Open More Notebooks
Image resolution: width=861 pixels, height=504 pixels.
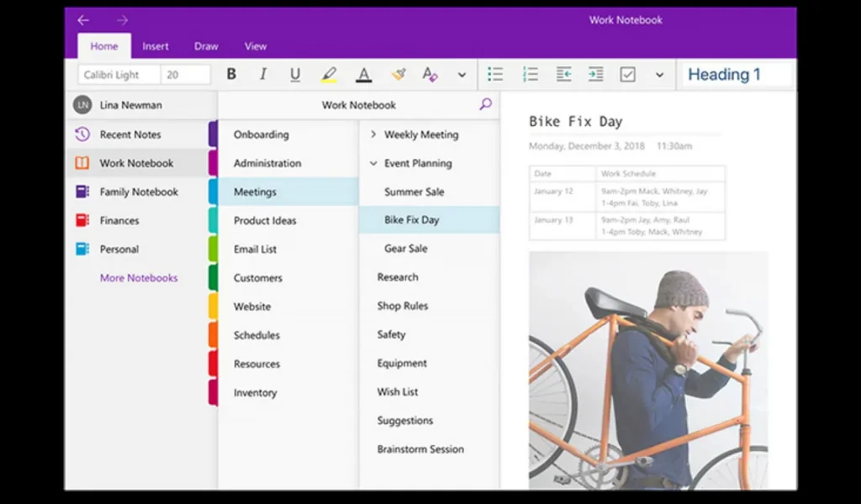[x=138, y=277]
